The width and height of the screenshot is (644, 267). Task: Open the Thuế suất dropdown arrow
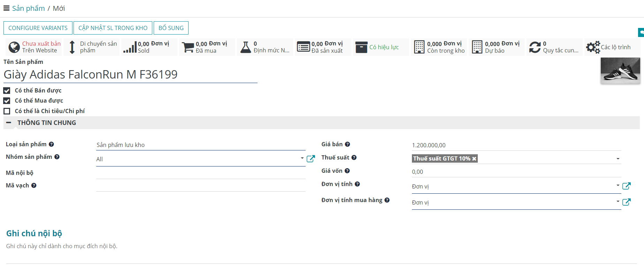(x=618, y=159)
